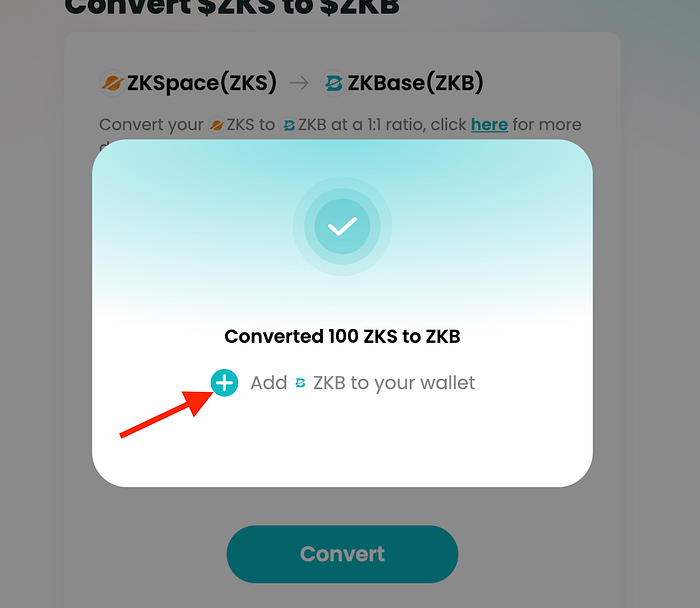Click the ZKB icon in the wallet prompt
700x608 pixels.
click(x=300, y=383)
